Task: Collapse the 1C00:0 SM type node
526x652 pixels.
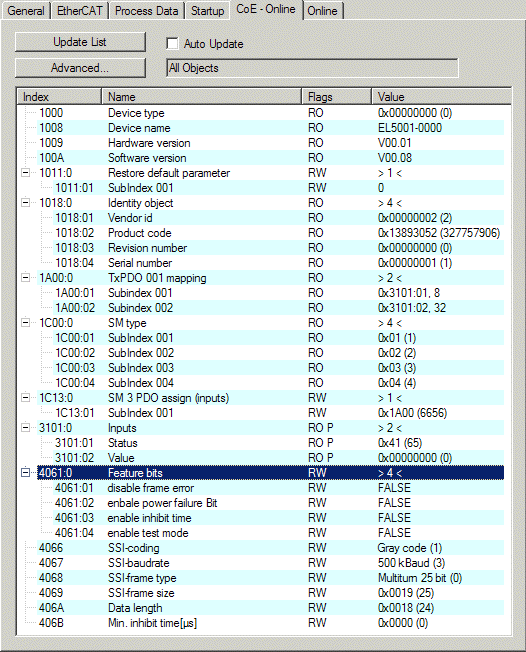Action: 25,322
